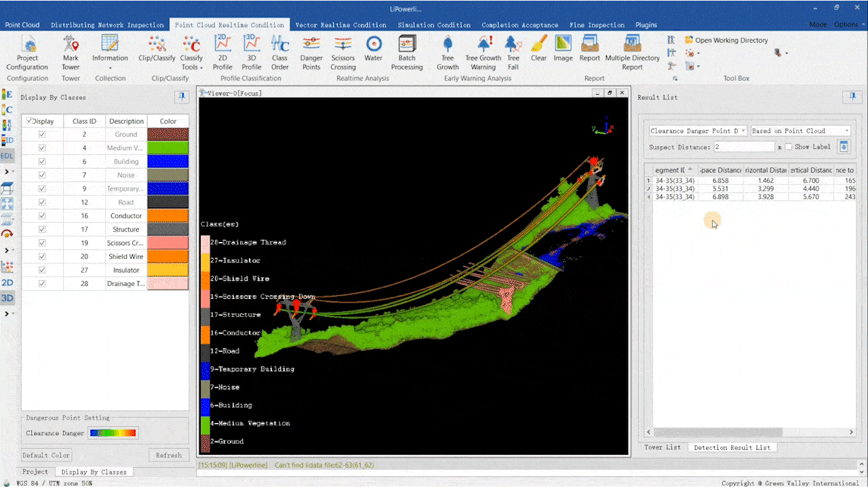The width and height of the screenshot is (868, 488).
Task: Open the Clip/Classify tool
Action: [x=157, y=49]
